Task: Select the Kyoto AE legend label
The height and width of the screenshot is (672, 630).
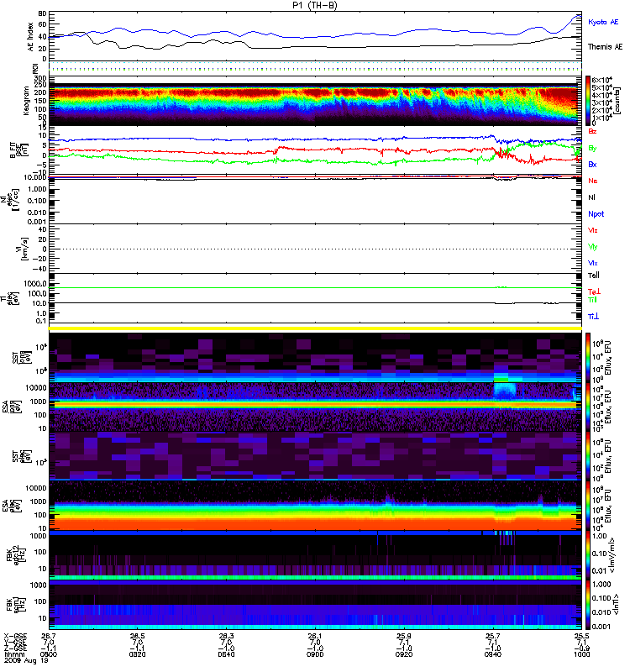Action: pyautogui.click(x=603, y=22)
